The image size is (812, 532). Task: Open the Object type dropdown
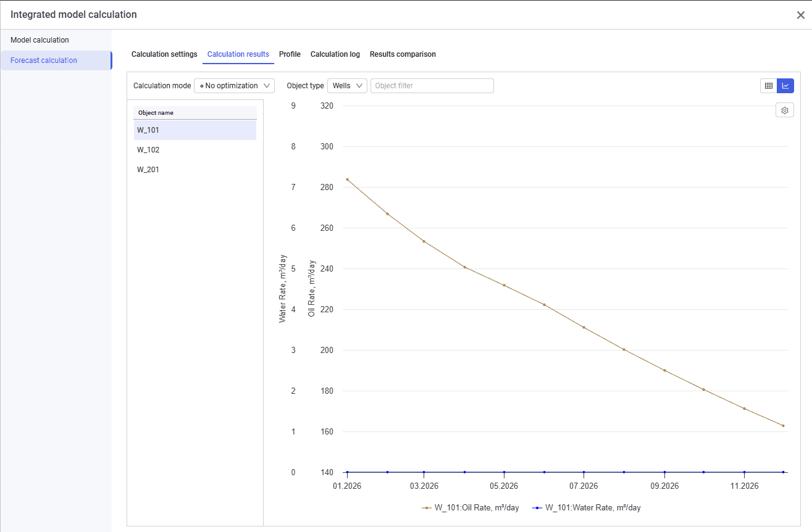(x=347, y=86)
